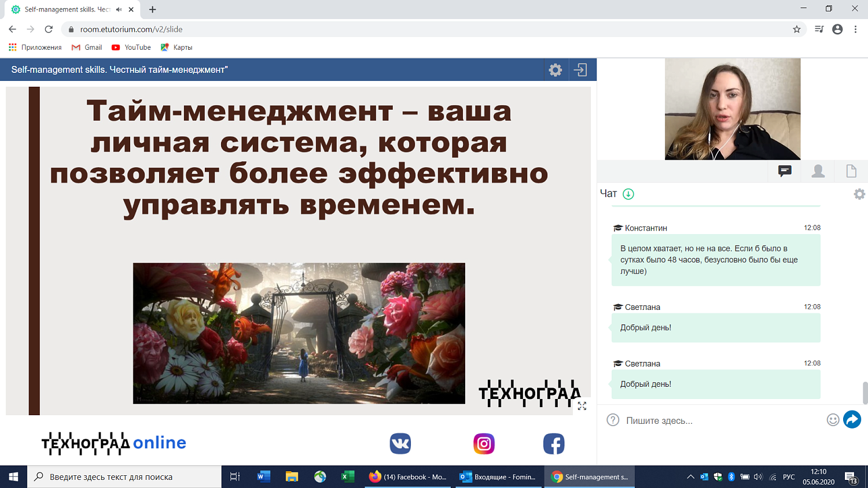Open Excel from taskbar
Viewport: 868px width, 488px height.
[348, 477]
